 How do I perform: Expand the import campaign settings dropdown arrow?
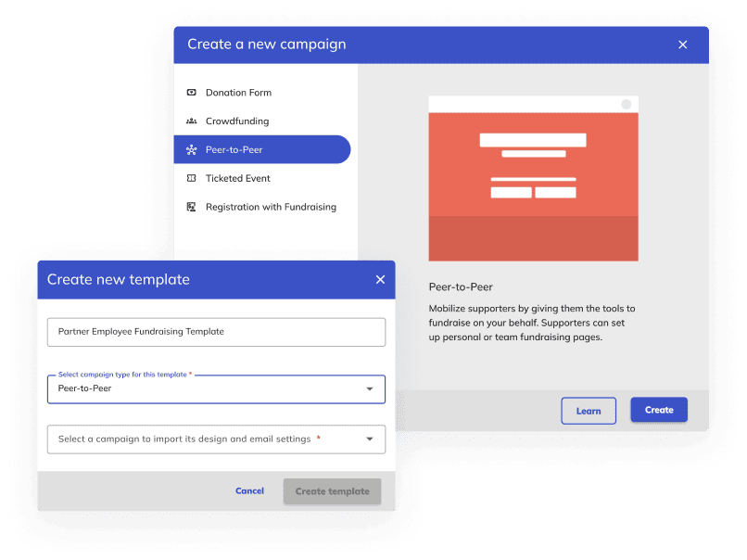(369, 439)
